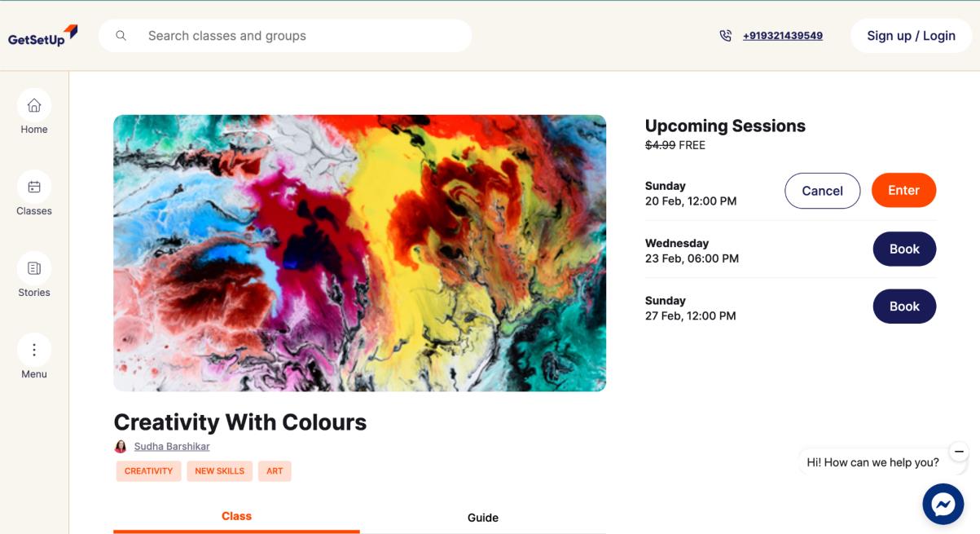Open the Messenger chat bubble
Image resolution: width=980 pixels, height=534 pixels.
click(x=943, y=505)
